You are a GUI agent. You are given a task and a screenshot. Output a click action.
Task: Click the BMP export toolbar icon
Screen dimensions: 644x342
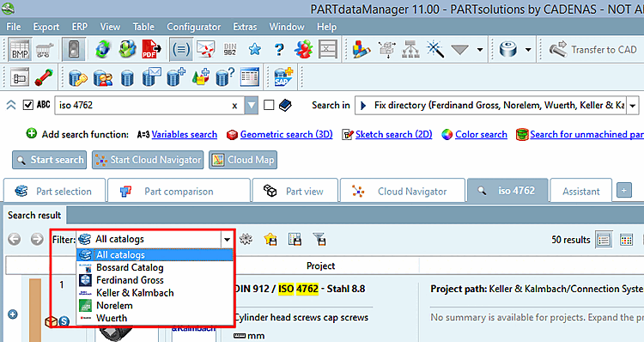[20, 49]
